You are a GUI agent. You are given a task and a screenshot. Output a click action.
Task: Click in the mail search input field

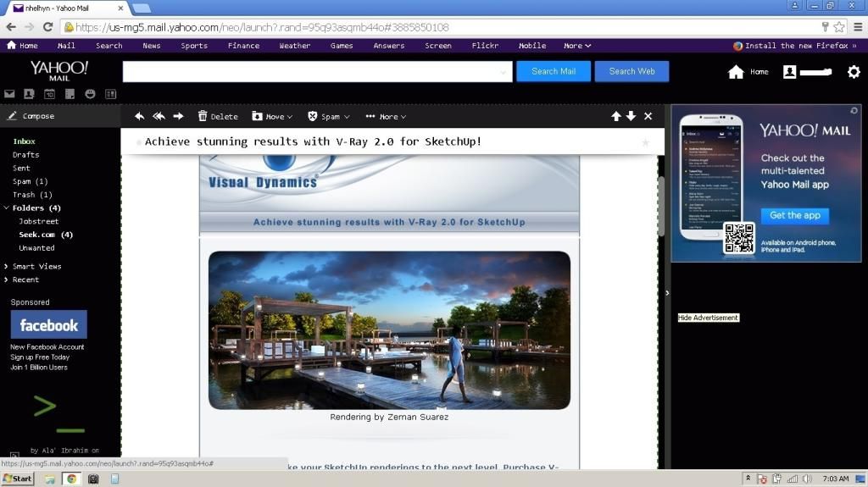317,71
